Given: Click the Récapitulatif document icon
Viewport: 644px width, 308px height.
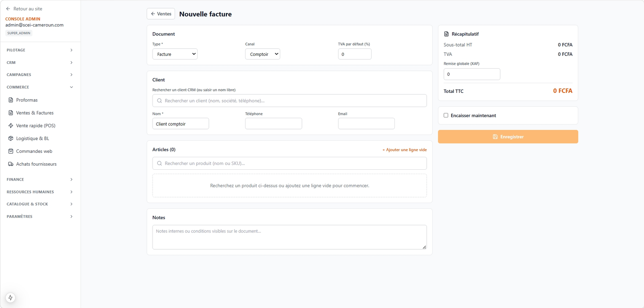Looking at the screenshot, I should click(x=446, y=34).
